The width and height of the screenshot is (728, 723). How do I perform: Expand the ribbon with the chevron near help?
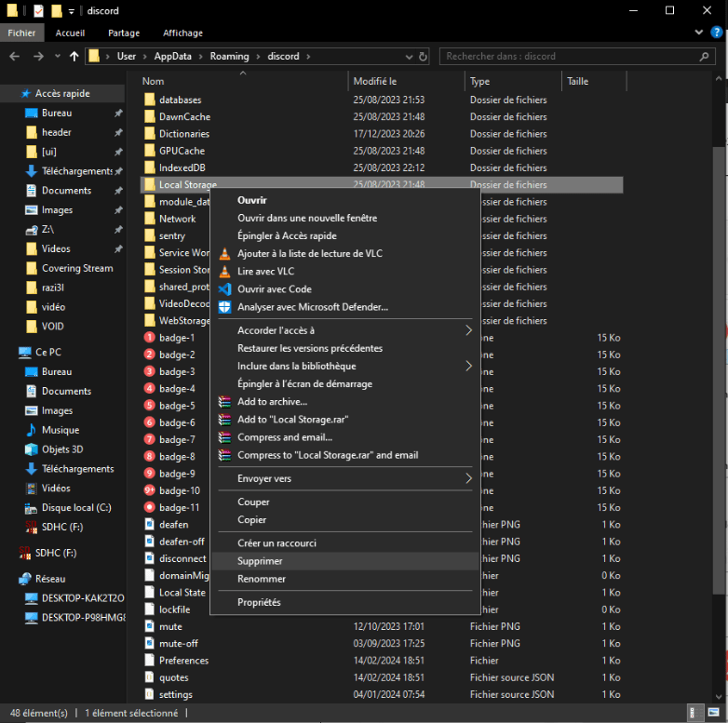(701, 33)
